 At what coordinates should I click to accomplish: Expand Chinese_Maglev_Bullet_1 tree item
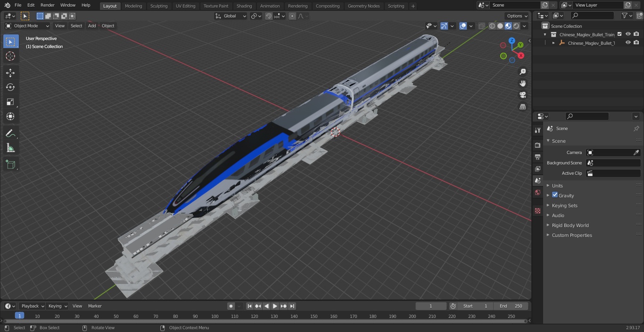[x=553, y=43]
